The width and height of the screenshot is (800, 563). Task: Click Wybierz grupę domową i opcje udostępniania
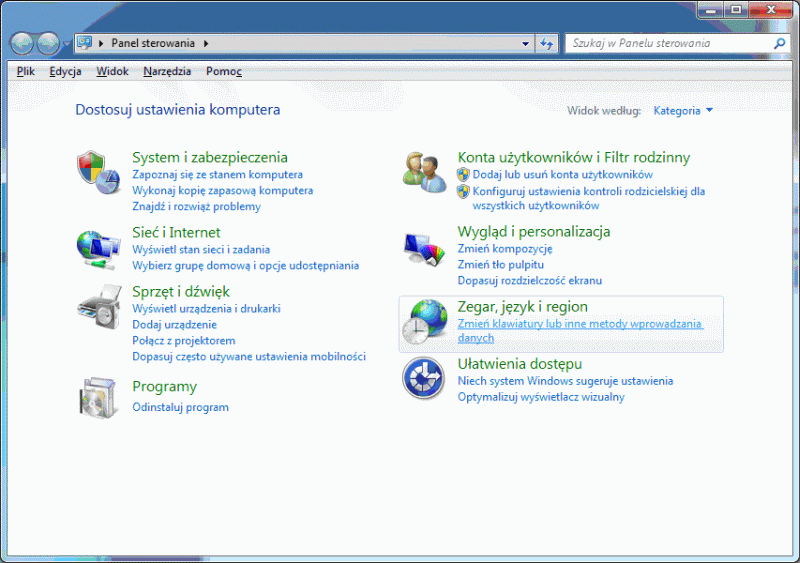(245, 265)
